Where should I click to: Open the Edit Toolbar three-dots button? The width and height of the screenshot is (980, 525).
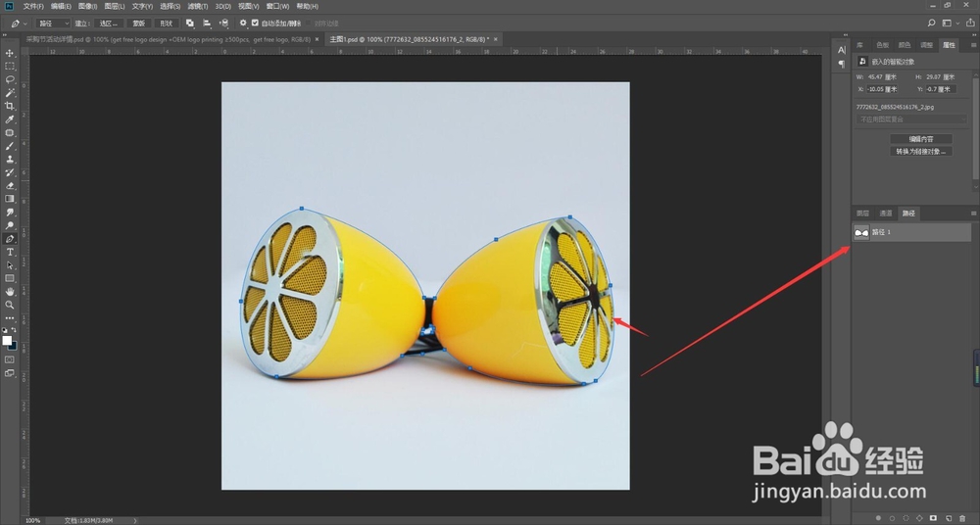(x=10, y=318)
